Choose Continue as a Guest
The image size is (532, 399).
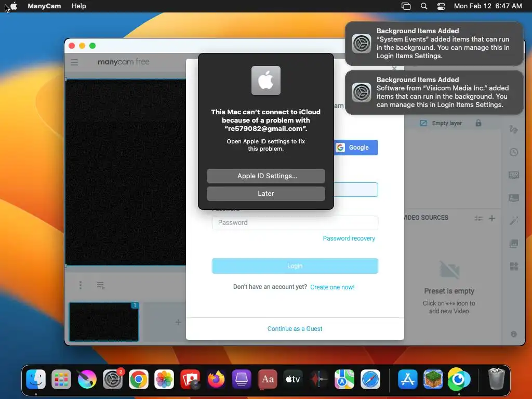(295, 328)
